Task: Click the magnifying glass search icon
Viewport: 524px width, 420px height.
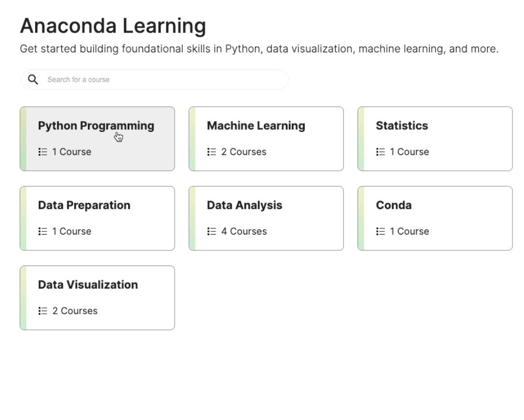Action: click(x=33, y=80)
